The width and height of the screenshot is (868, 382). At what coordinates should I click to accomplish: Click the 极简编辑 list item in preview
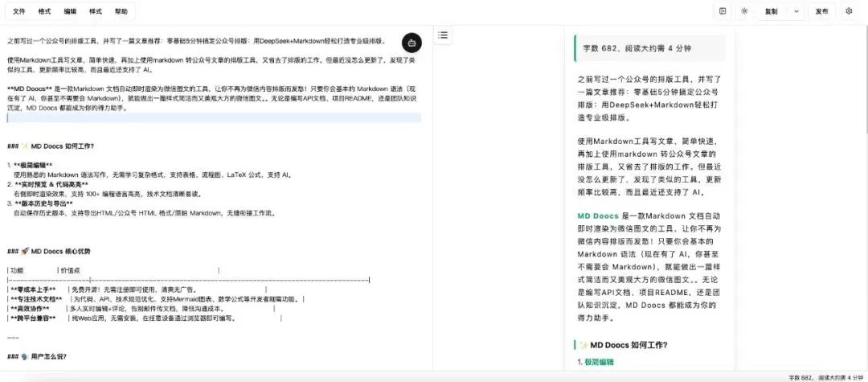tap(600, 363)
